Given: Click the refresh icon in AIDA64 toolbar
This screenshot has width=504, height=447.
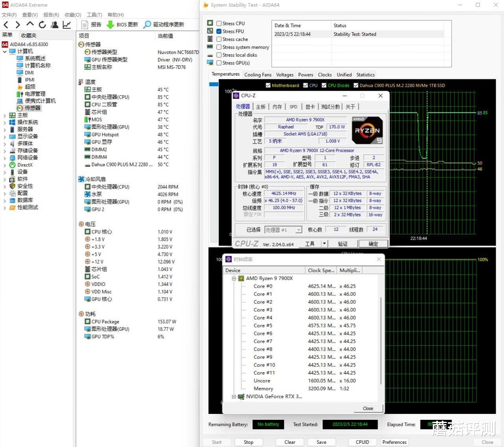Looking at the screenshot, I should [42, 25].
